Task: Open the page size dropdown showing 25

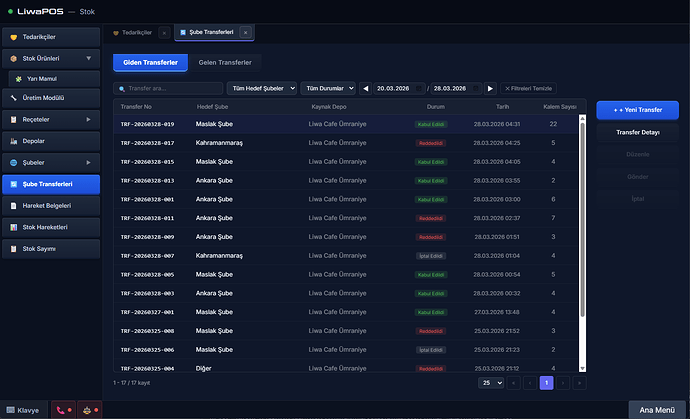Action: [x=490, y=382]
